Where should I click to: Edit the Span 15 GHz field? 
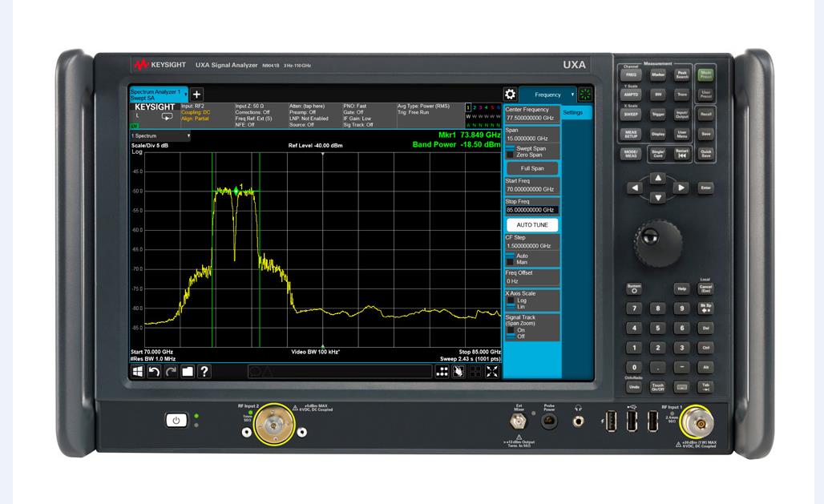(x=532, y=135)
